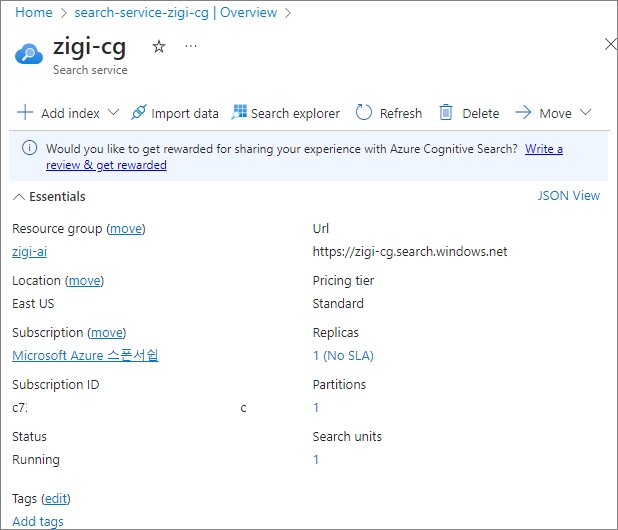
Task: Favorite zigi-cg with the star icon
Action: coord(159,46)
